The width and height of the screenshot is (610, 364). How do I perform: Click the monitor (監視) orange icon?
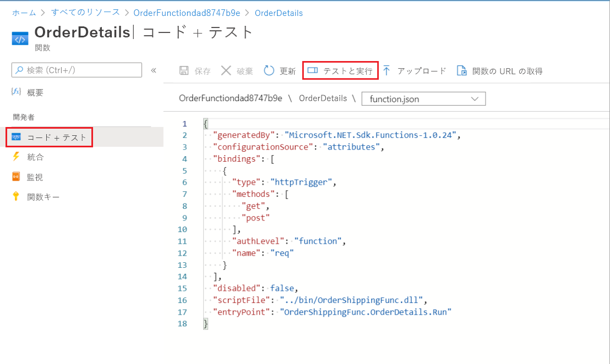pyautogui.click(x=16, y=177)
